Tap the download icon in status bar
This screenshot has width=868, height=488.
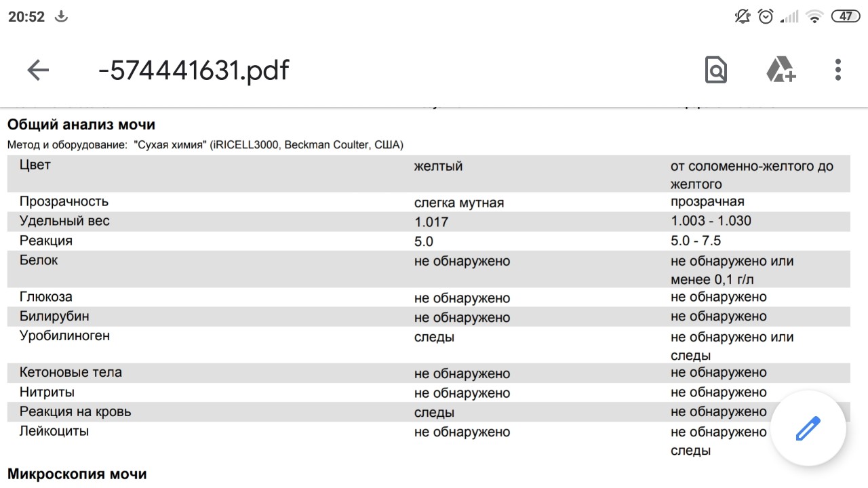(62, 16)
